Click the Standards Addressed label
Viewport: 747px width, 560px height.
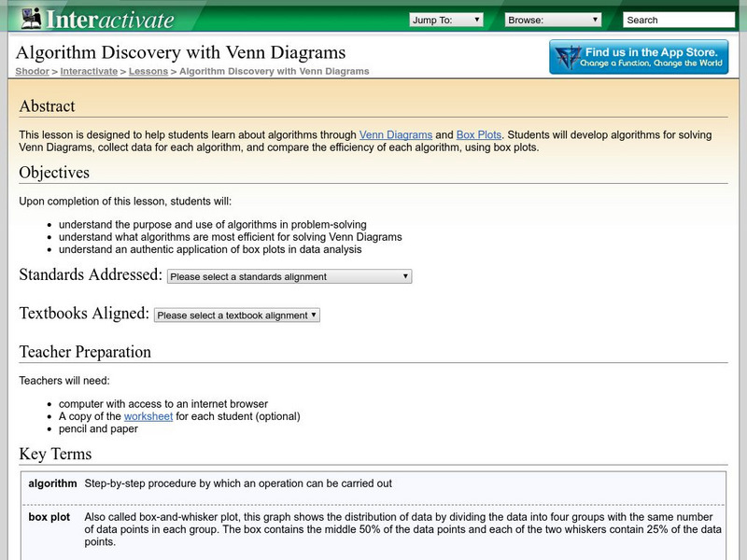tap(91, 274)
